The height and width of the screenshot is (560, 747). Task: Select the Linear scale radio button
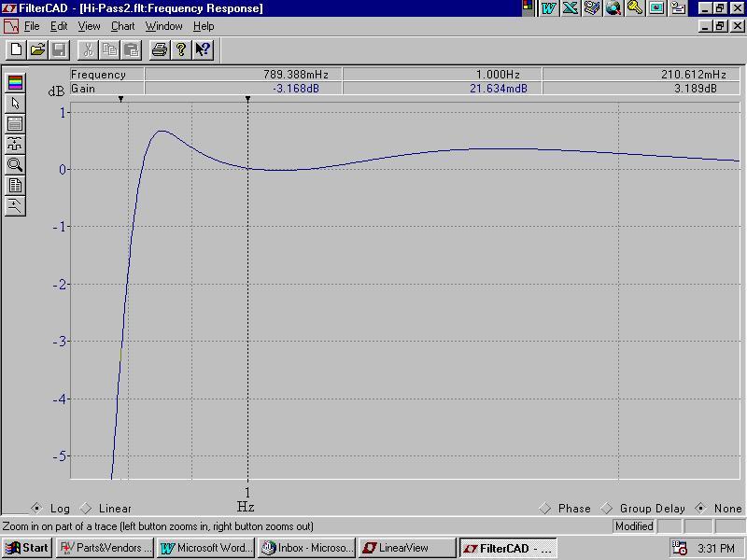[87, 509]
